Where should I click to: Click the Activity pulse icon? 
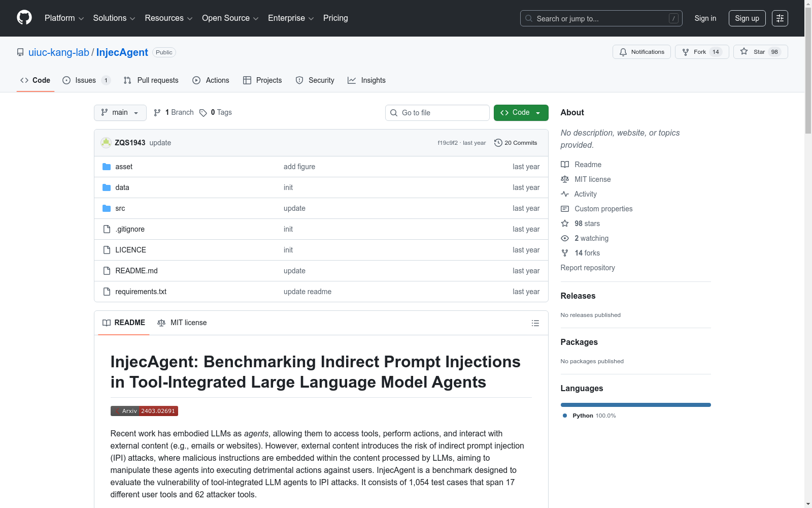click(x=565, y=194)
